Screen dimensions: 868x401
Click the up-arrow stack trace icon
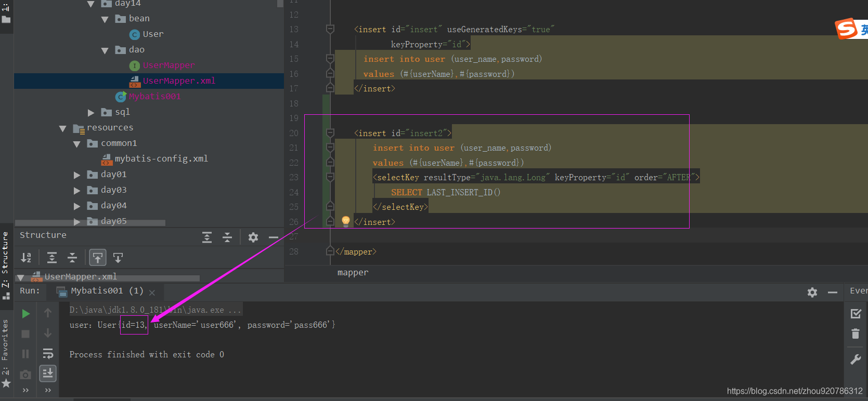click(x=48, y=312)
